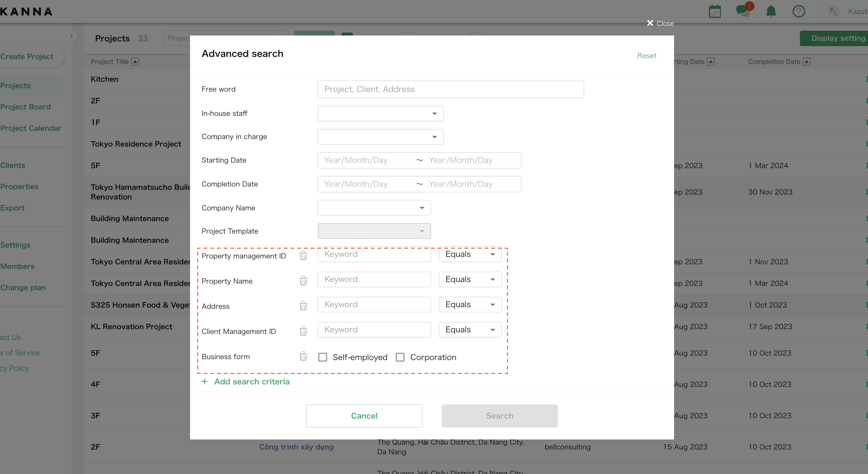Viewport: 868px width, 474px height.
Task: Open Project Calendar from the sidebar
Action: (x=31, y=128)
